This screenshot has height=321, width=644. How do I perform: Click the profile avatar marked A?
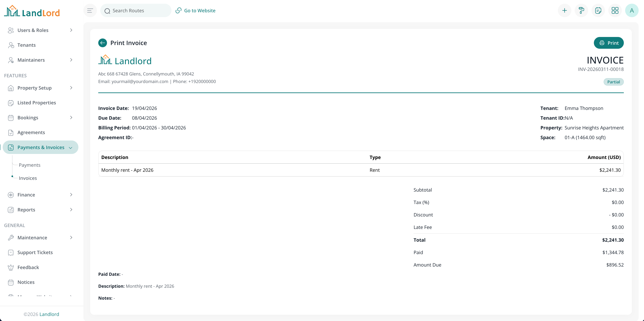pos(632,10)
